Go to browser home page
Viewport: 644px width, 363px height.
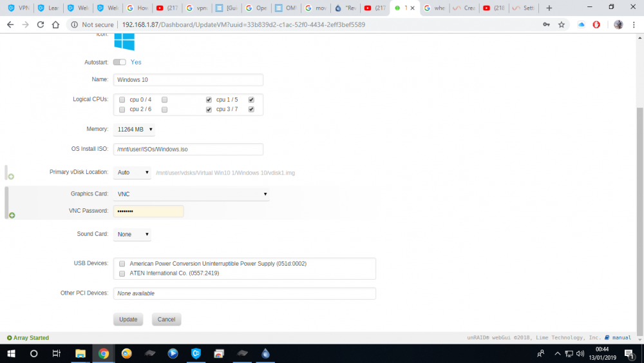[55, 25]
